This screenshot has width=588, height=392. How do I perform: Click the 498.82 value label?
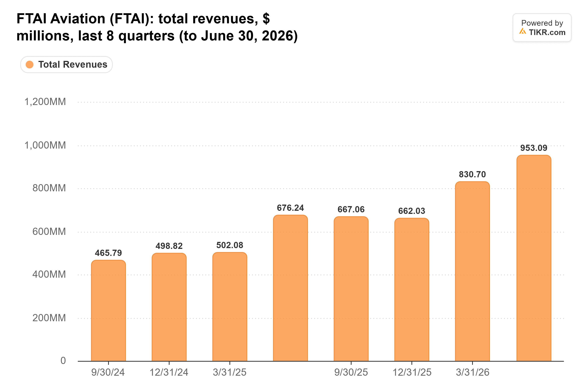click(x=169, y=246)
